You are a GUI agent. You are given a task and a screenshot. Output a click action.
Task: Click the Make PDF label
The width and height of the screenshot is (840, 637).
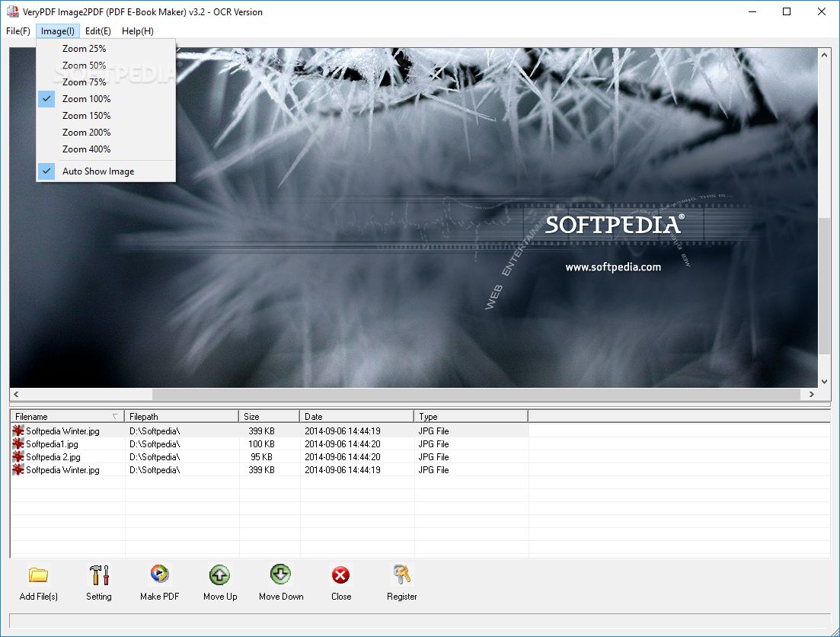tap(160, 597)
